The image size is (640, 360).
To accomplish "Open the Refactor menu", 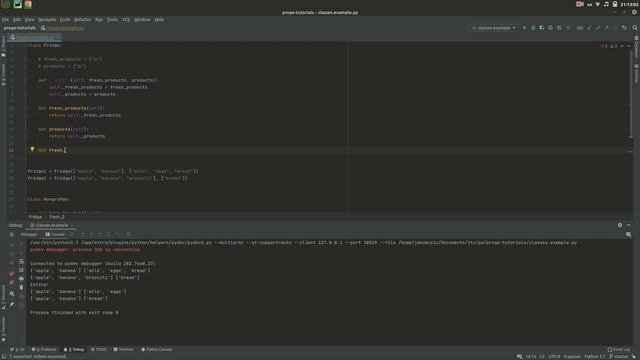I will coord(82,20).
